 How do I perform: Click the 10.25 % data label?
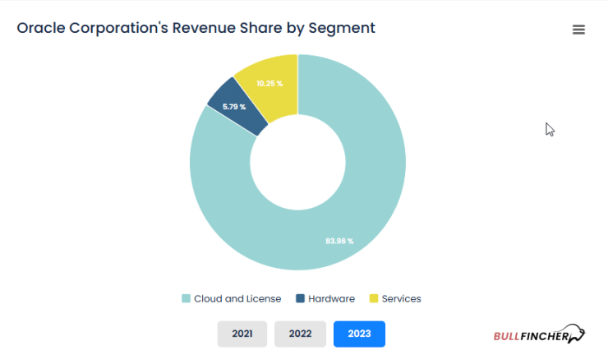269,83
